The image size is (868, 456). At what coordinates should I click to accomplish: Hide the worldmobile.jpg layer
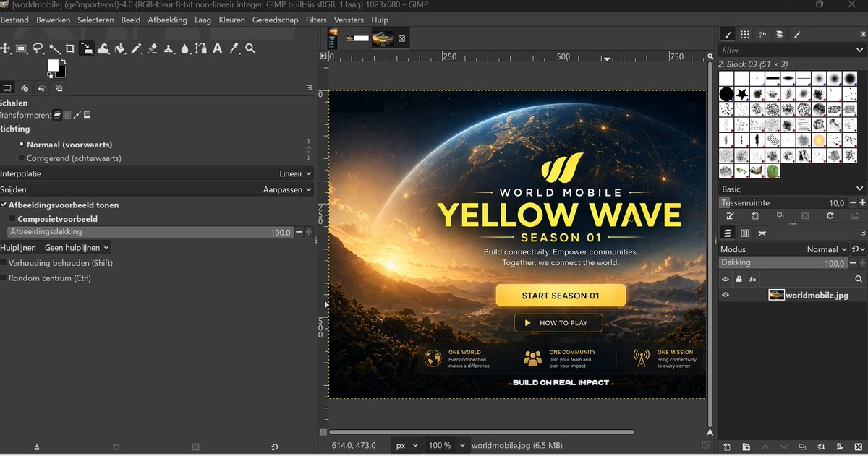point(726,295)
